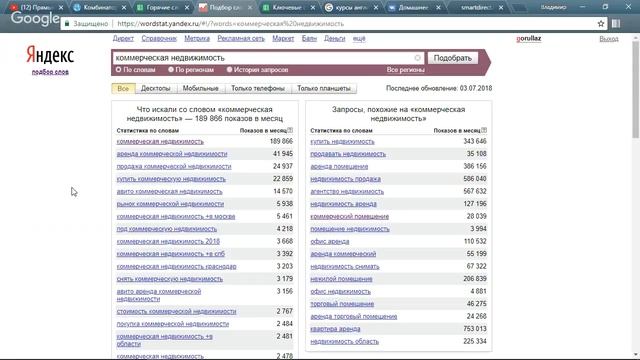The width and height of the screenshot is (640, 360).
Task: Switch to the 'Горячие' browser tab
Action: pyautogui.click(x=161, y=7)
